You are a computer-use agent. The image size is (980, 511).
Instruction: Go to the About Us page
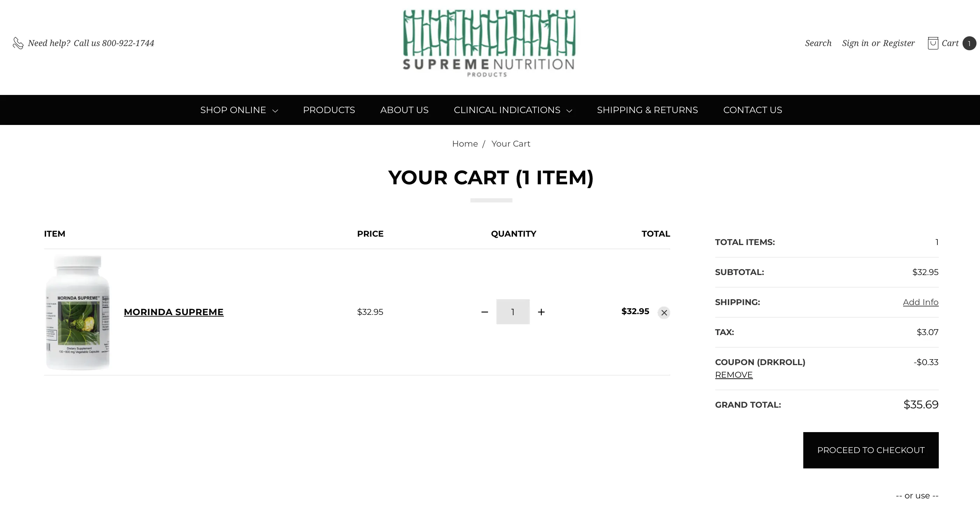coord(404,110)
